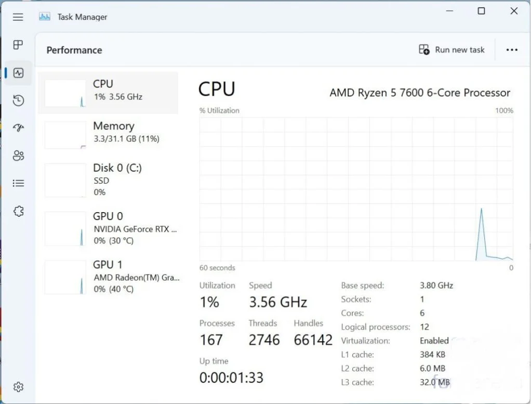Select the Performance page icon

[18, 73]
